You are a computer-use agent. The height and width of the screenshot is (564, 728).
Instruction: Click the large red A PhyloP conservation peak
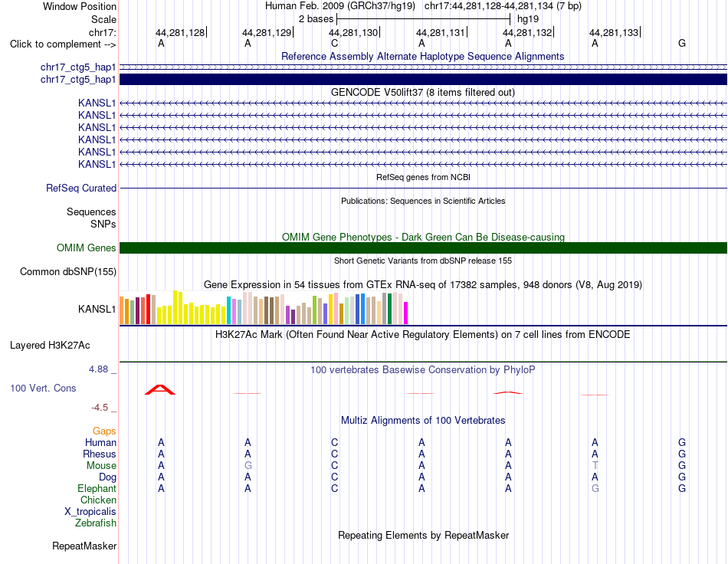(x=160, y=389)
